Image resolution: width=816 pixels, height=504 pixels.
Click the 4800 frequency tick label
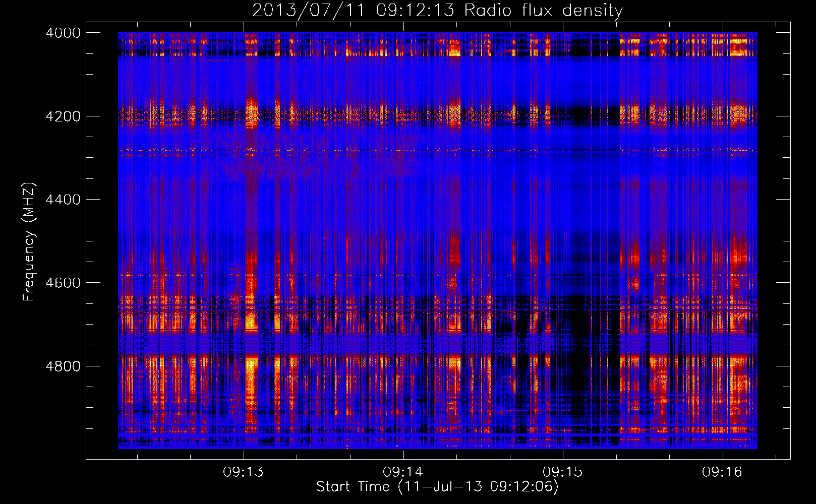[63, 366]
